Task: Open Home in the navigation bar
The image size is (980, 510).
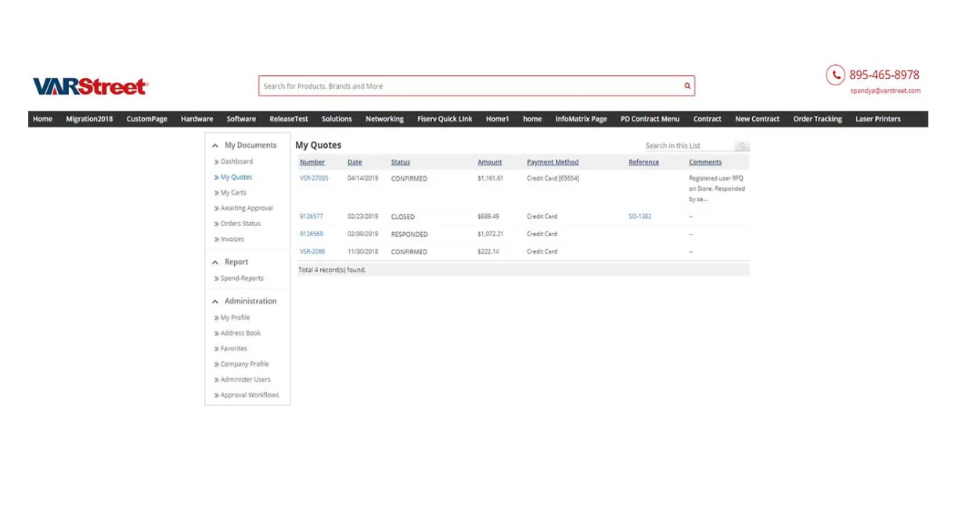Action: click(42, 119)
